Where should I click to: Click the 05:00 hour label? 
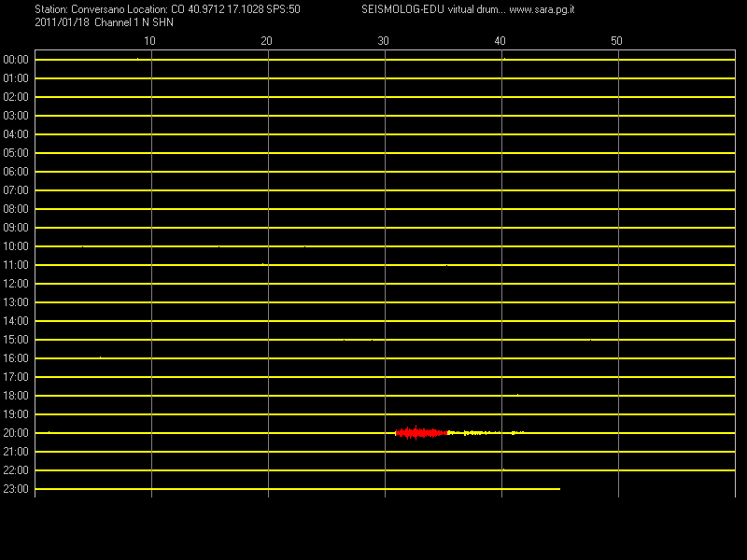point(16,153)
